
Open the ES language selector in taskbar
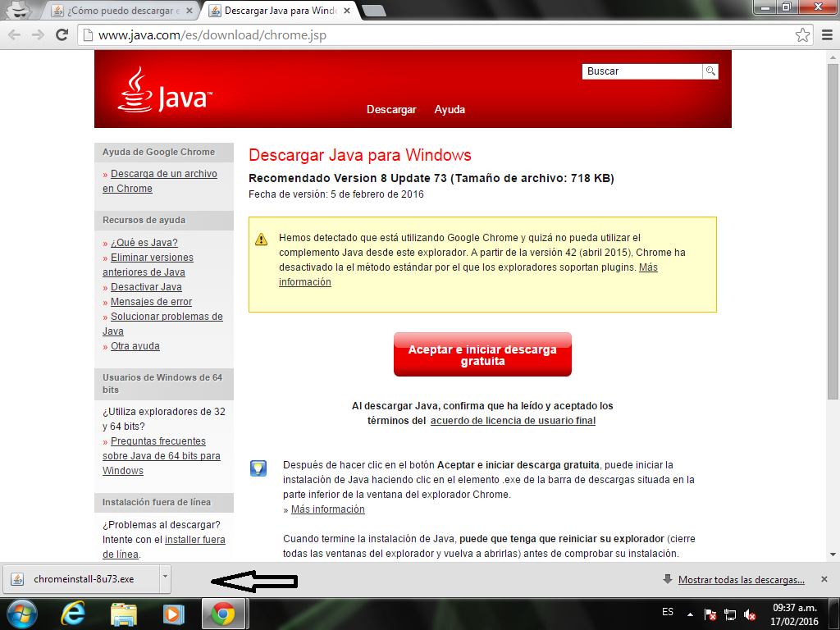click(668, 612)
